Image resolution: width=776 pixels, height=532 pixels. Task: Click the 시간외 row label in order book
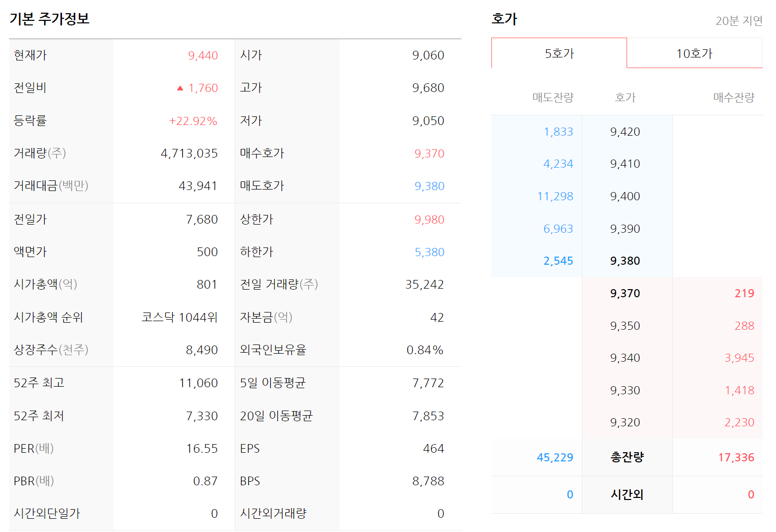(x=627, y=495)
